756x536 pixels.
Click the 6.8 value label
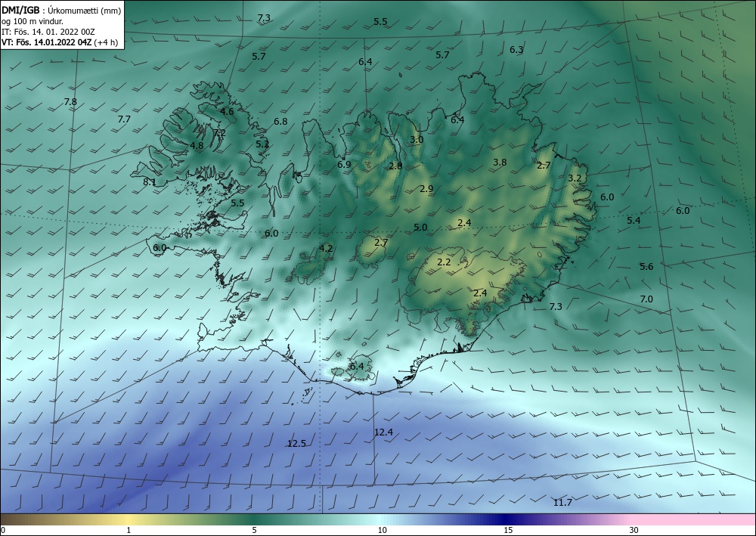(x=280, y=122)
